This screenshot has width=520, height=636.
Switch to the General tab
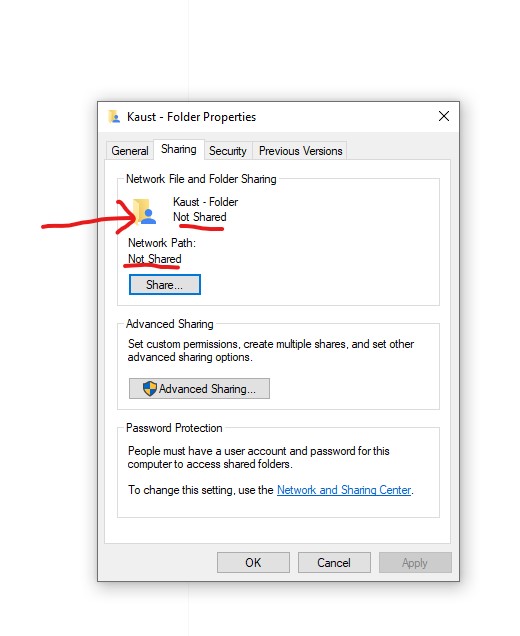tap(130, 151)
